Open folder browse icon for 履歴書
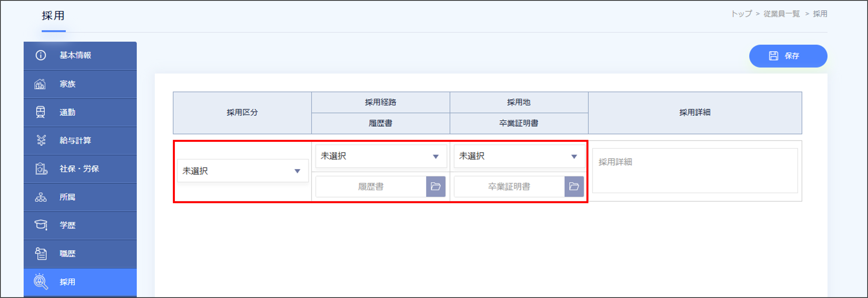 [436, 186]
